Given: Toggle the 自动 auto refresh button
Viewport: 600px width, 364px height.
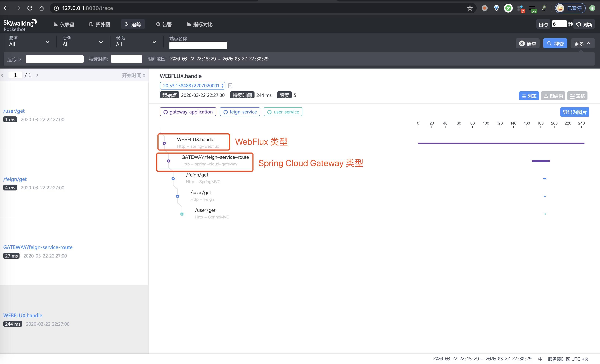Looking at the screenshot, I should 543,24.
